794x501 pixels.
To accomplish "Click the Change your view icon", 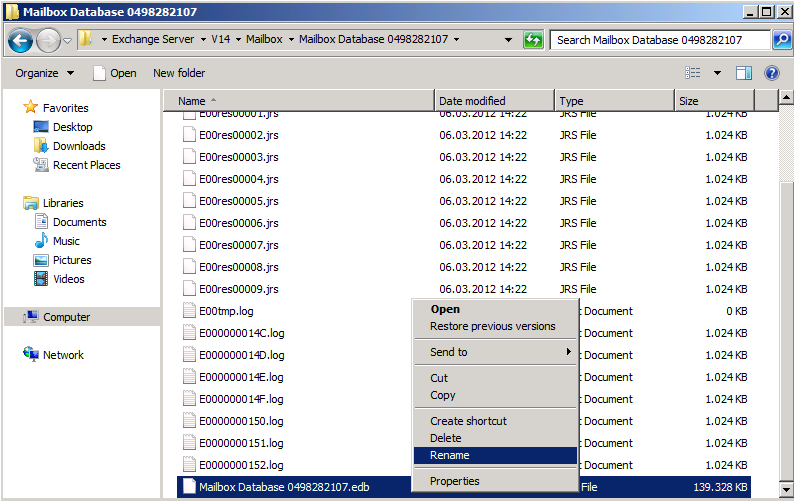I will [x=693, y=73].
